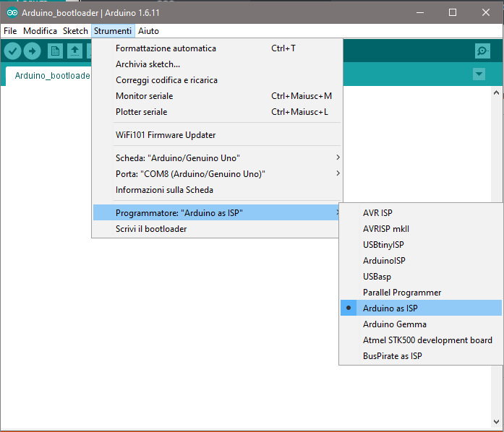Click the Open sketch up-arrow icon
This screenshot has height=432, width=504.
[74, 51]
